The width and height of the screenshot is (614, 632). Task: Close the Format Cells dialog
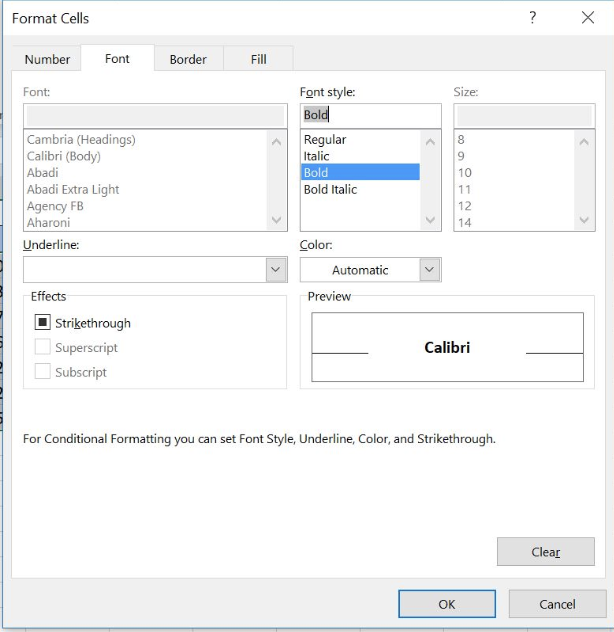click(588, 18)
